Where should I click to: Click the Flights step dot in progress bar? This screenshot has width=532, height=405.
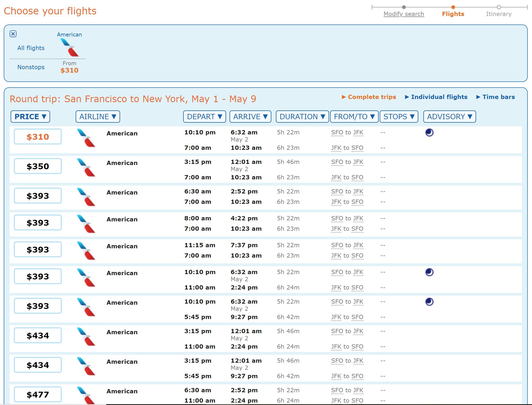(453, 7)
